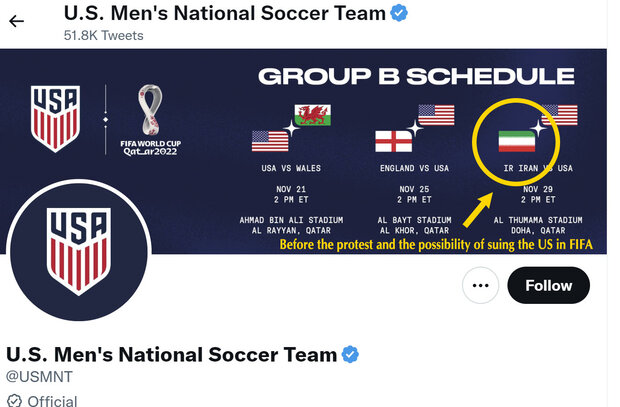Click the large profile display name

171,354
